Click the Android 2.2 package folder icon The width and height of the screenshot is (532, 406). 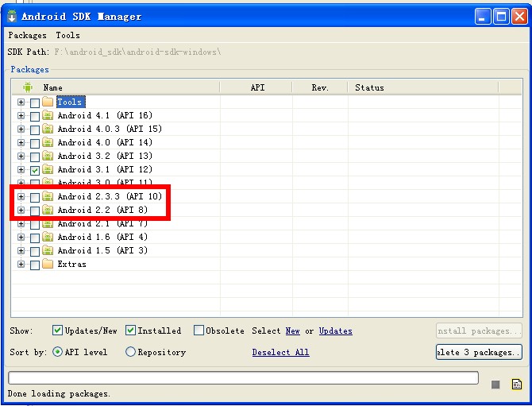48,210
